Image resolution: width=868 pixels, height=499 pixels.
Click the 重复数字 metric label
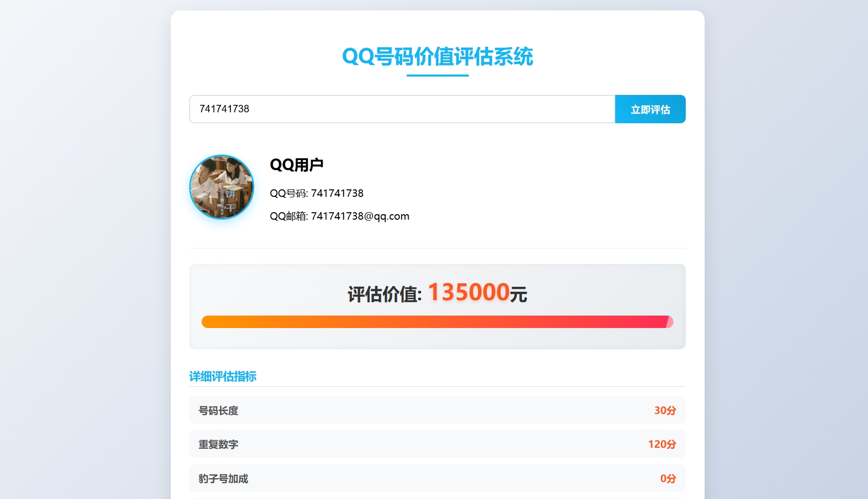[x=218, y=444]
